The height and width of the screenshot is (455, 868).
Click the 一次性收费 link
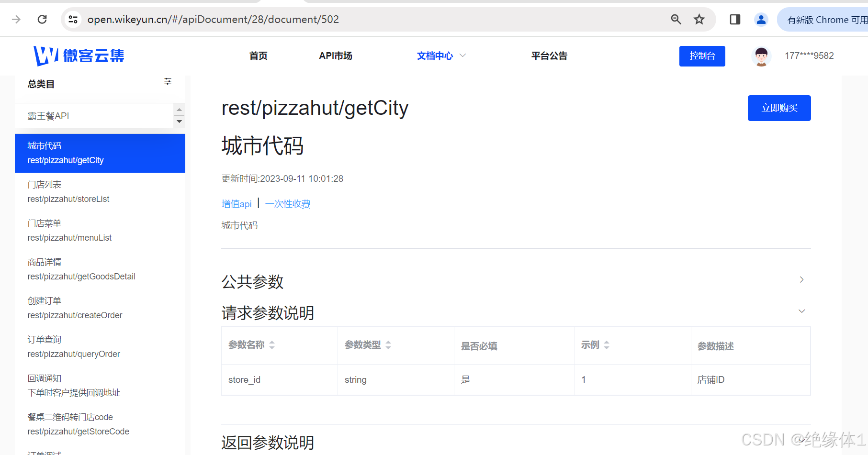coord(288,204)
